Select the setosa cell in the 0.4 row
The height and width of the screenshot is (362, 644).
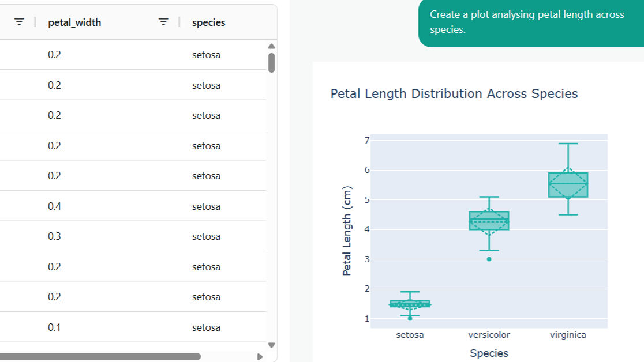(207, 206)
